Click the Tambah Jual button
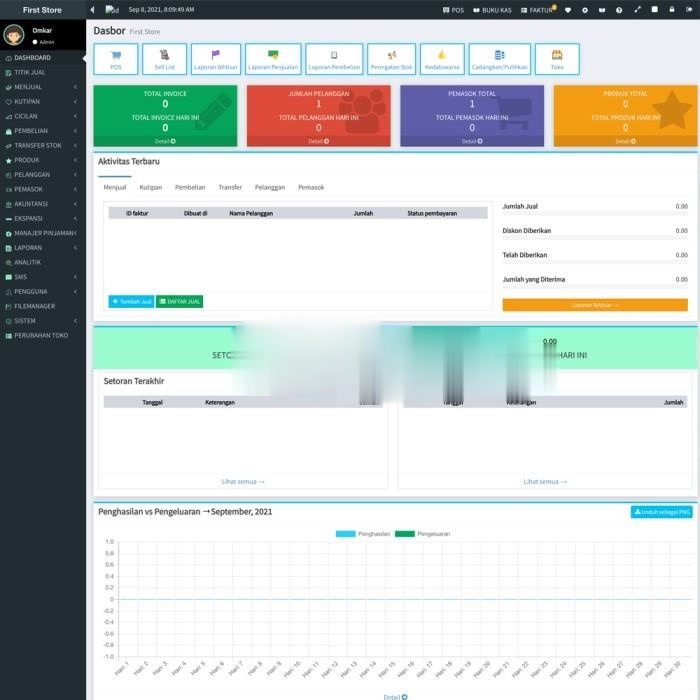The height and width of the screenshot is (700, 700). coord(131,301)
